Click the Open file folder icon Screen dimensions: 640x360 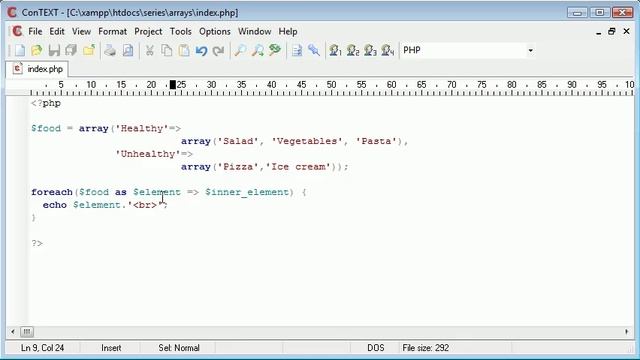pos(37,51)
